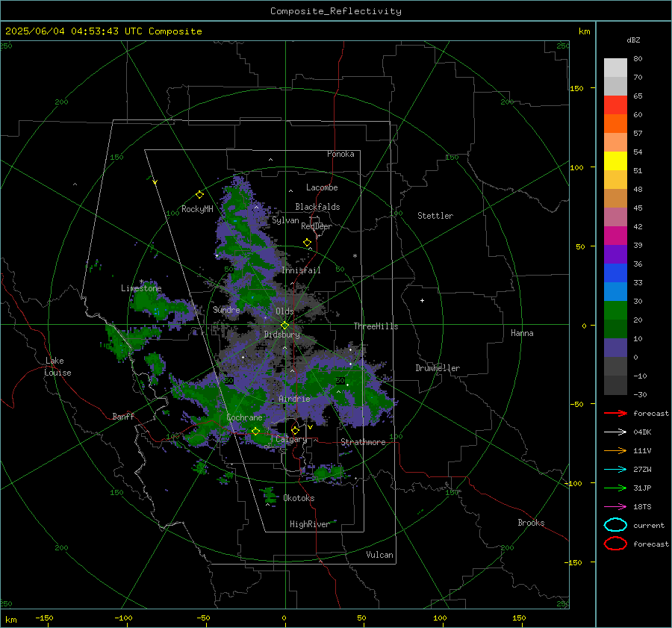Screen dimensions: 672x628
Task: Click the '04DK' legend label text
Action: [x=642, y=432]
